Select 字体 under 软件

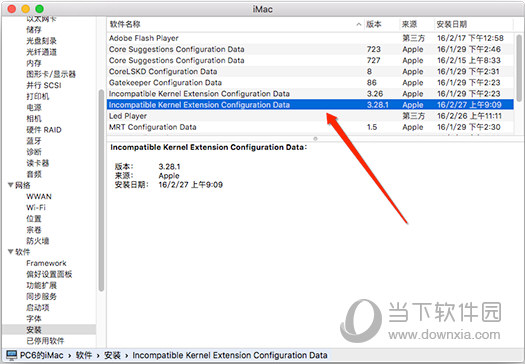coord(34,318)
